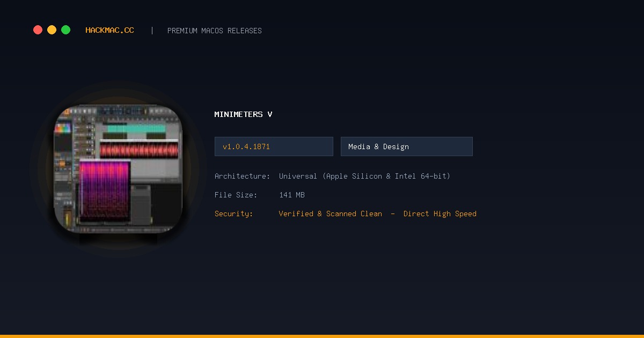The image size is (644, 338).
Task: Click the yellow minimize window dot
Action: (52, 30)
